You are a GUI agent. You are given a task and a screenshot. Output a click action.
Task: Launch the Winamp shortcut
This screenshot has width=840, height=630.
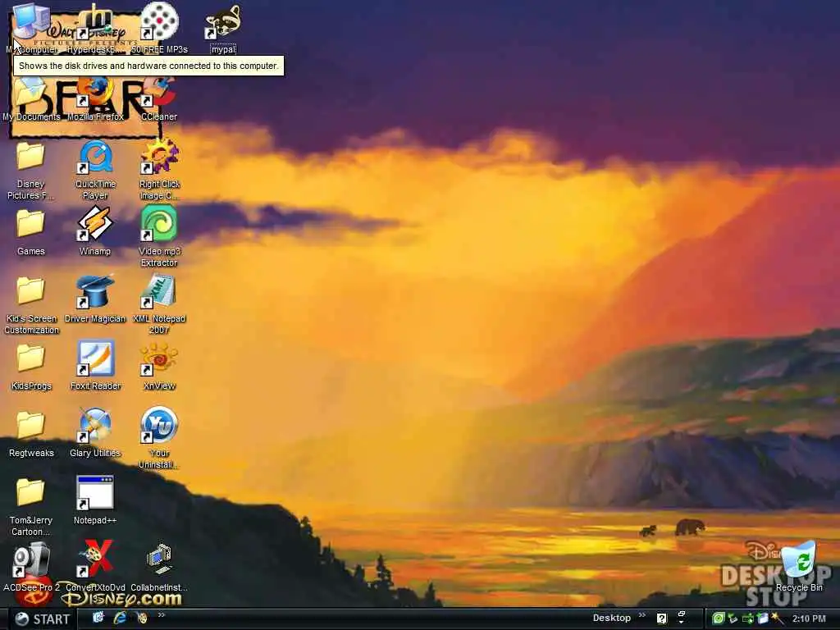tap(95, 232)
